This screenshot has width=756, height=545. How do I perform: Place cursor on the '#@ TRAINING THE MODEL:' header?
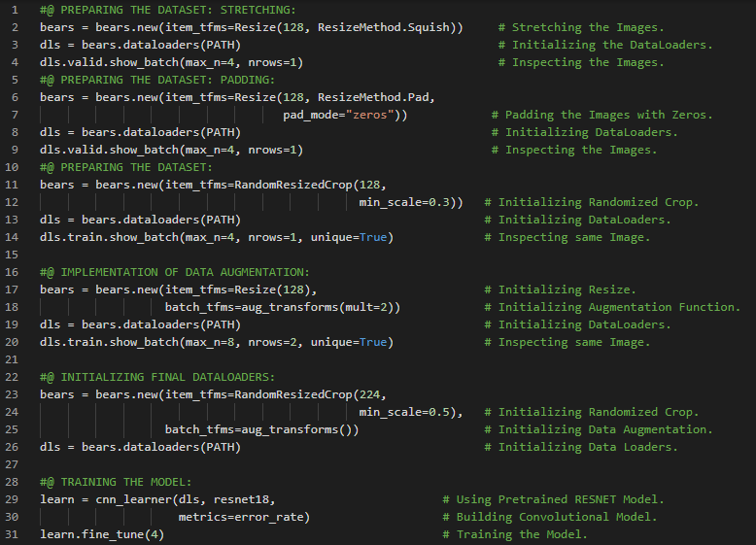tap(116, 482)
